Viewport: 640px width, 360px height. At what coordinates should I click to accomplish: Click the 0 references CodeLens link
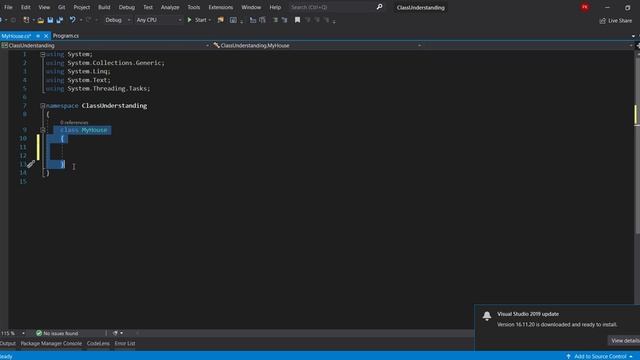pos(74,122)
